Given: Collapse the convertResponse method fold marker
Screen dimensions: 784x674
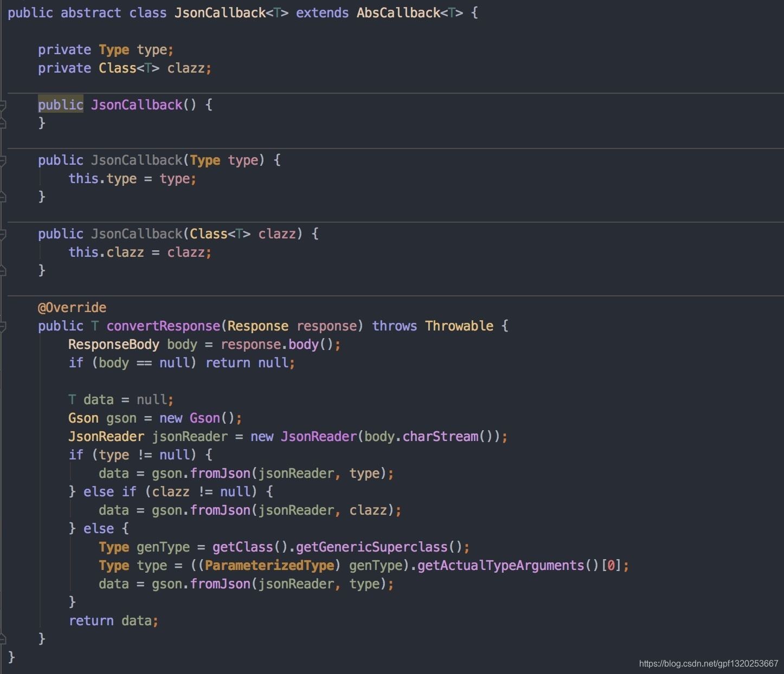Looking at the screenshot, I should [x=3, y=326].
